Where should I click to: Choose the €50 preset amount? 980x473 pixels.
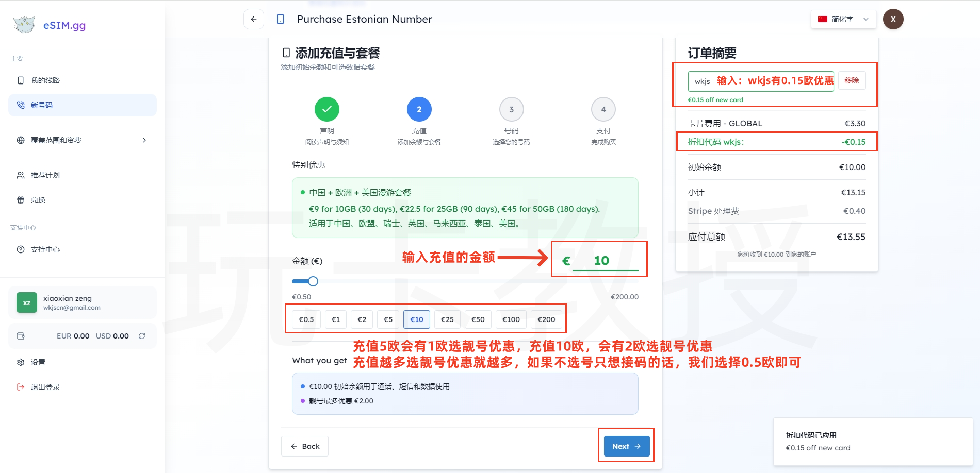tap(478, 319)
